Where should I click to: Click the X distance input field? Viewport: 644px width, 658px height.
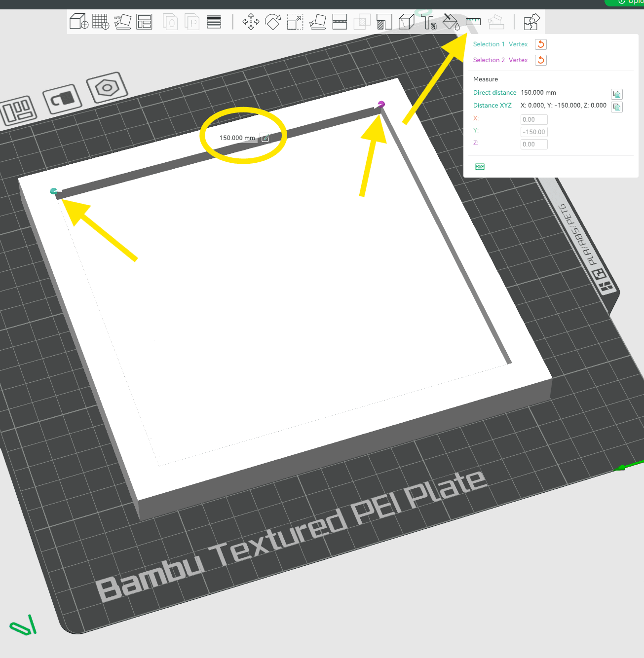(x=534, y=119)
